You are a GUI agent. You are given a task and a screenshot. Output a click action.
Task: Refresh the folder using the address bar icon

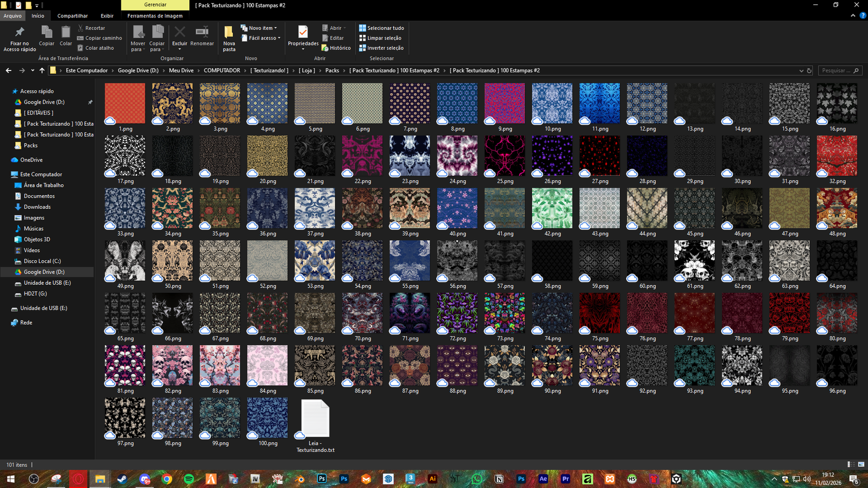[x=809, y=70]
